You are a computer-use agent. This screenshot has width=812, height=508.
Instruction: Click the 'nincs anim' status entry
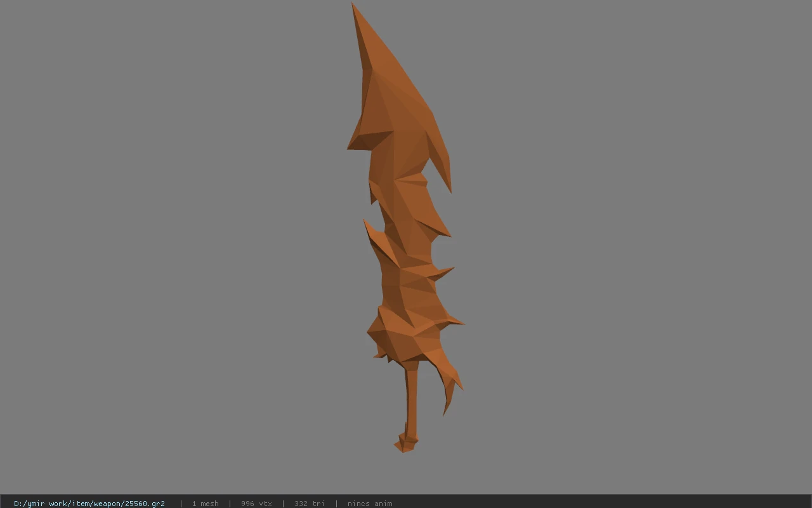click(370, 504)
